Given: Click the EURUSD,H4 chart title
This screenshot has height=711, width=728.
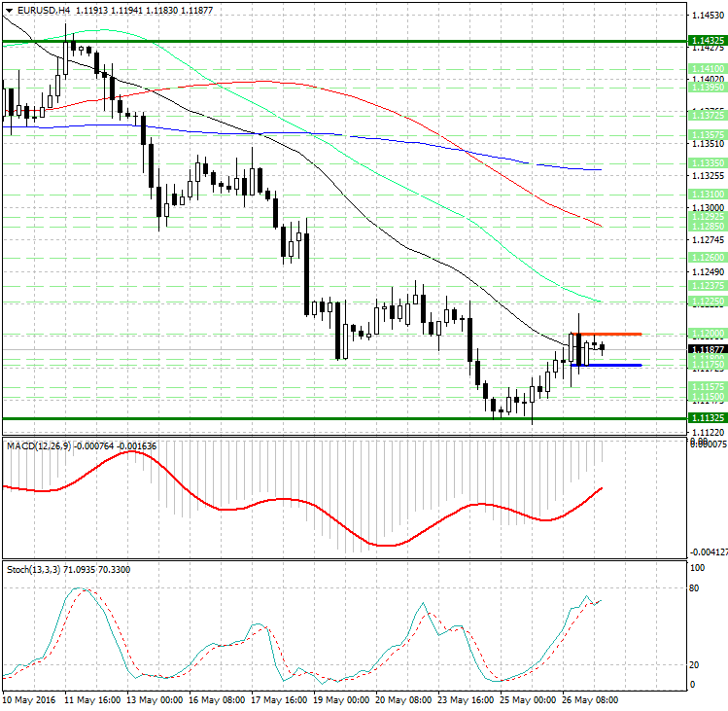Looking at the screenshot, I should (44, 10).
